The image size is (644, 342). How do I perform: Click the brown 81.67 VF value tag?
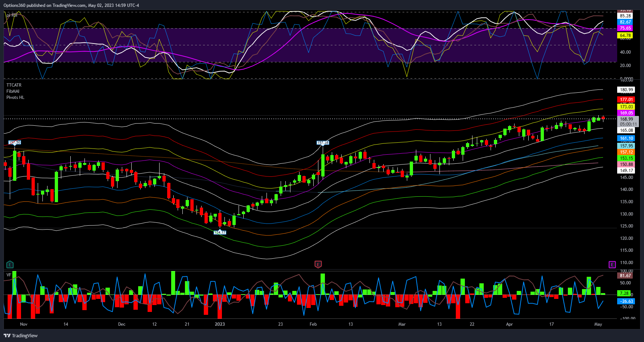[x=626, y=276]
